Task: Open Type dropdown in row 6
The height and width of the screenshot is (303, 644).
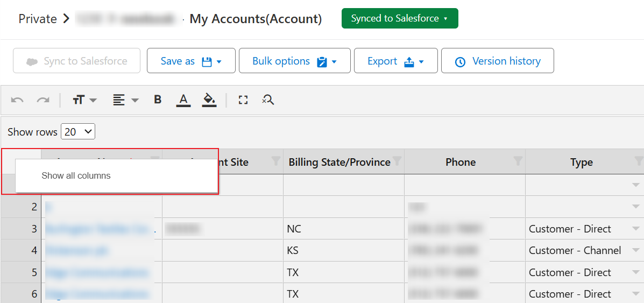Action: (x=636, y=294)
